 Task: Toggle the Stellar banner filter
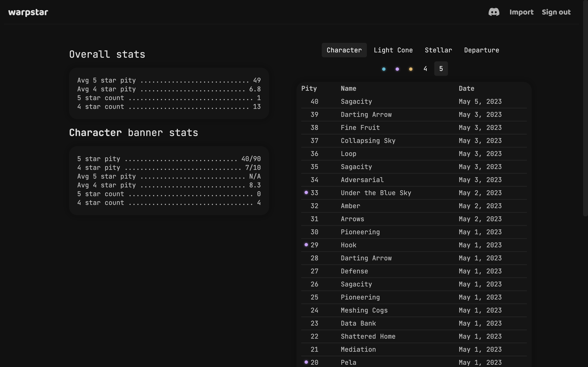pos(438,50)
